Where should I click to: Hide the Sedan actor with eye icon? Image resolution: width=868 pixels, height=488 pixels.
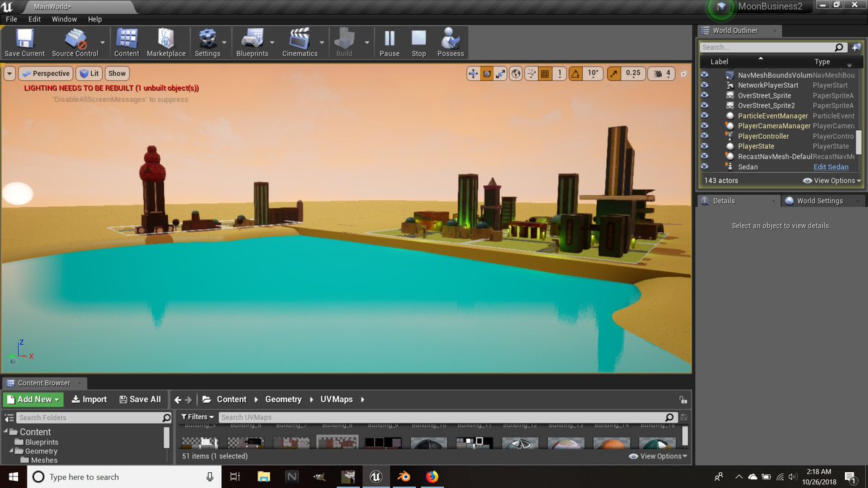tap(705, 167)
